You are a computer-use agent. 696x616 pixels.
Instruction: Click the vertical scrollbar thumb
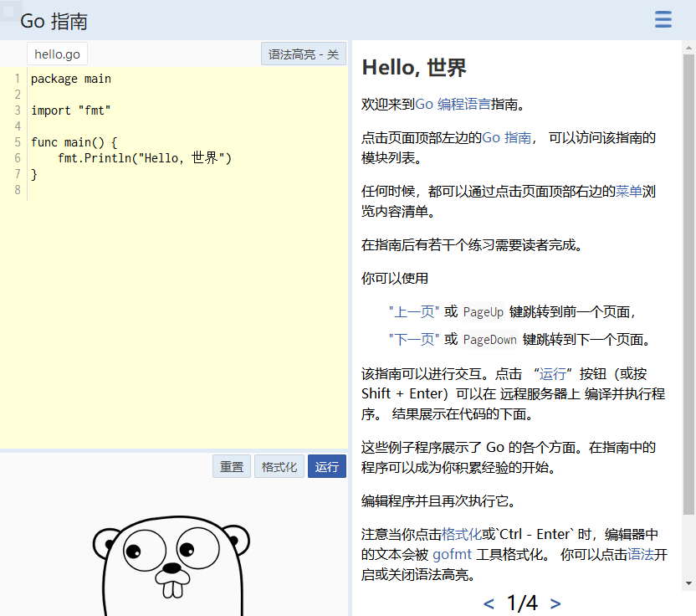click(x=688, y=285)
